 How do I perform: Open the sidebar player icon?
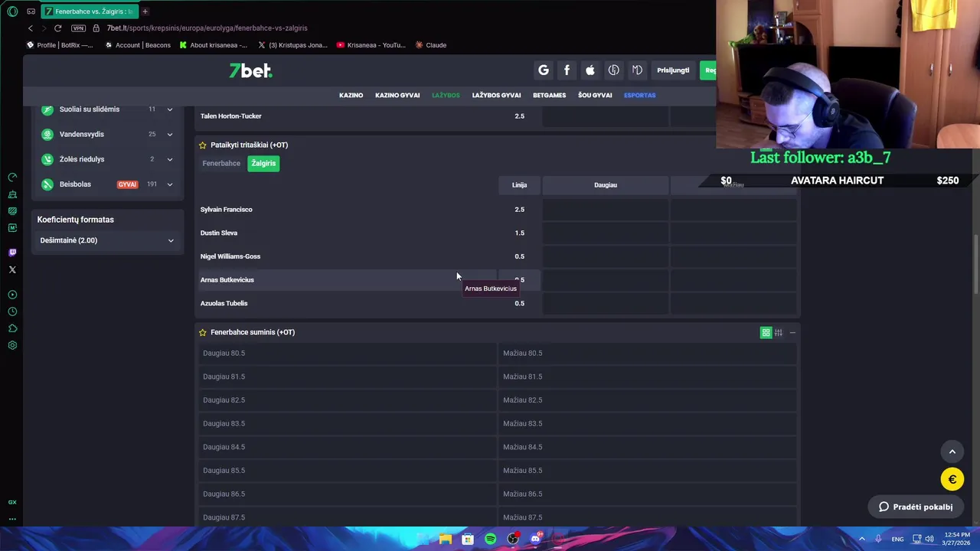click(x=12, y=295)
